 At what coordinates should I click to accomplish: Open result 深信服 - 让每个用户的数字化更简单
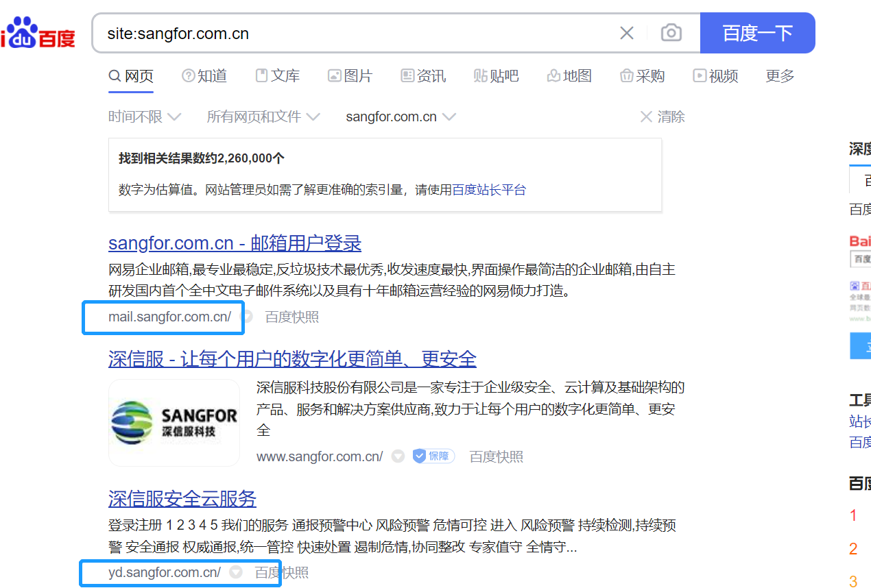click(292, 358)
